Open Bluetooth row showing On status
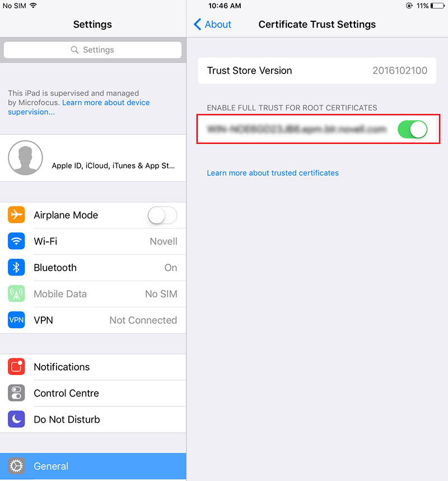The image size is (448, 481). pyautogui.click(x=93, y=268)
